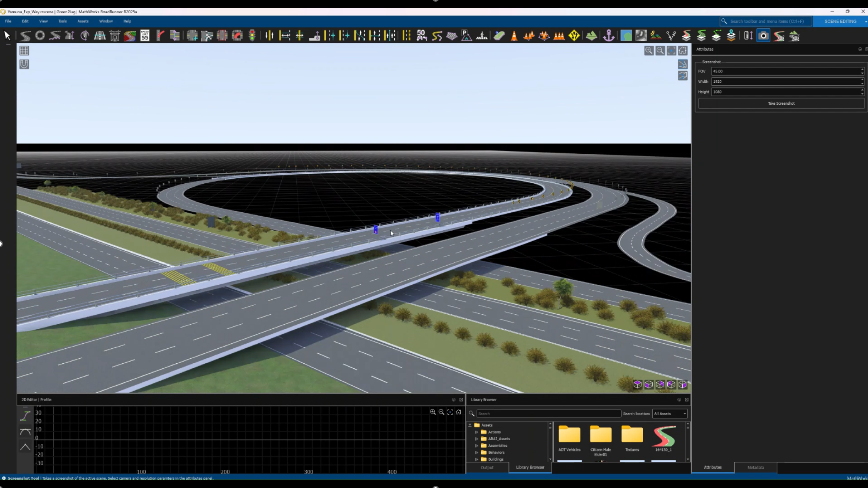Choose the parking lot tool
The width and height of the screenshot is (868, 488).
(466, 36)
